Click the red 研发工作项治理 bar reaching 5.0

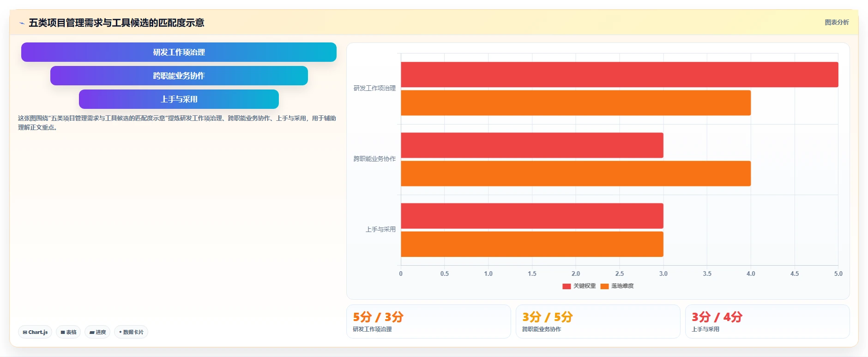click(x=619, y=75)
